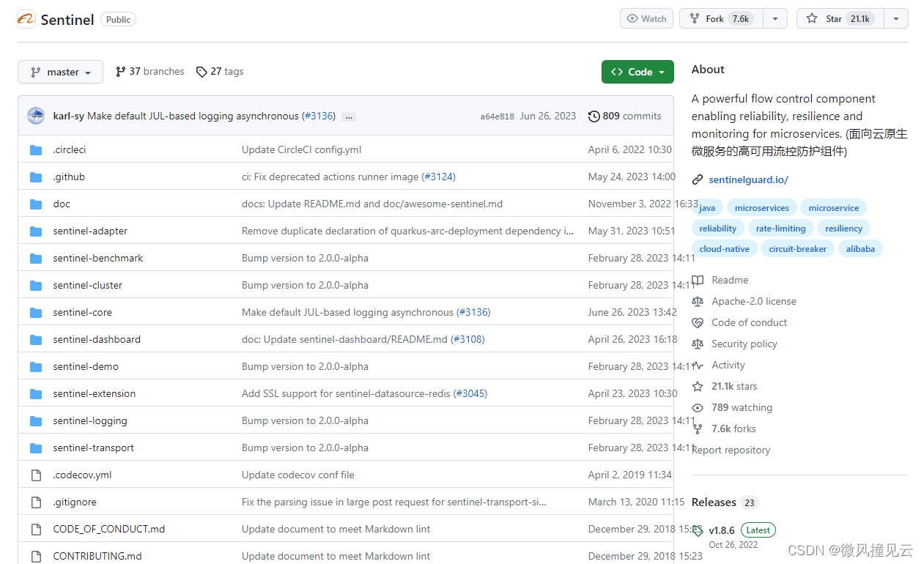Viewport: 924px width, 564px height.
Task: Click the scale icon beside Apache-2.0 license
Action: tap(698, 302)
